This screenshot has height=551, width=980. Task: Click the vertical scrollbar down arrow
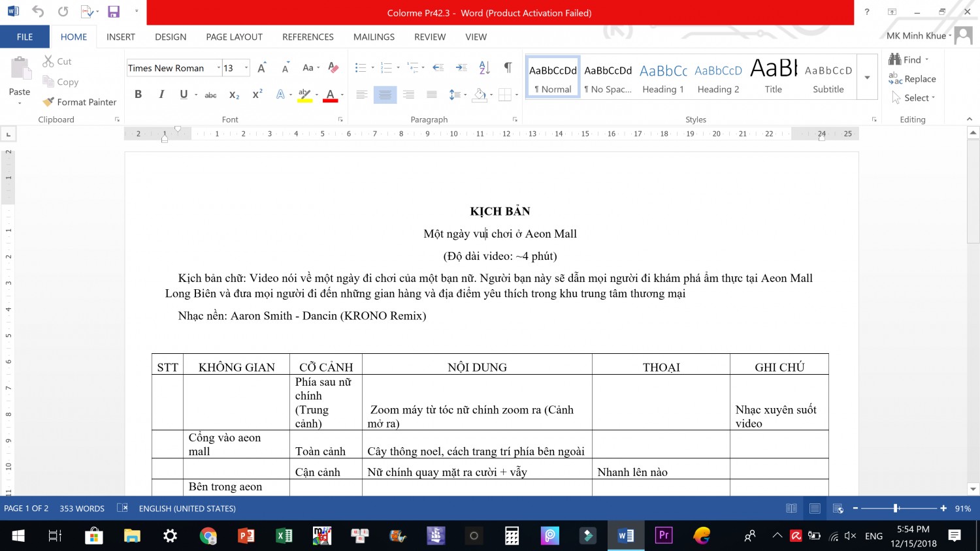(x=973, y=489)
